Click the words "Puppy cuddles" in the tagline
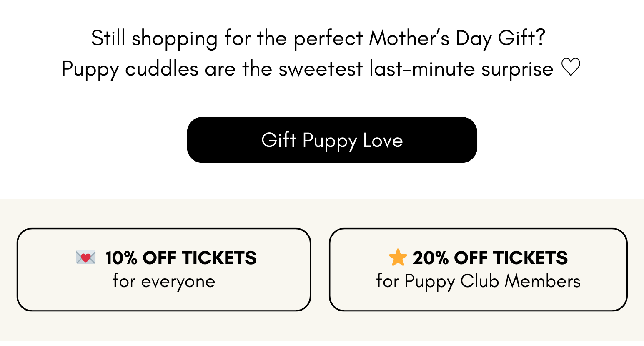 point(130,69)
